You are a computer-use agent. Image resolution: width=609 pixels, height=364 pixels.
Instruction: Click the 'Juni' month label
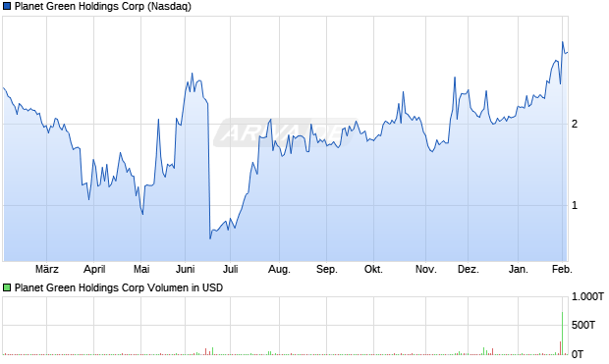(185, 269)
